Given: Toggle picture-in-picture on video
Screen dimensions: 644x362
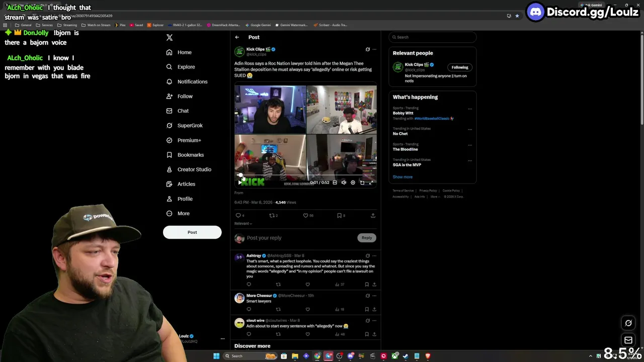Looking at the screenshot, I should [362, 183].
